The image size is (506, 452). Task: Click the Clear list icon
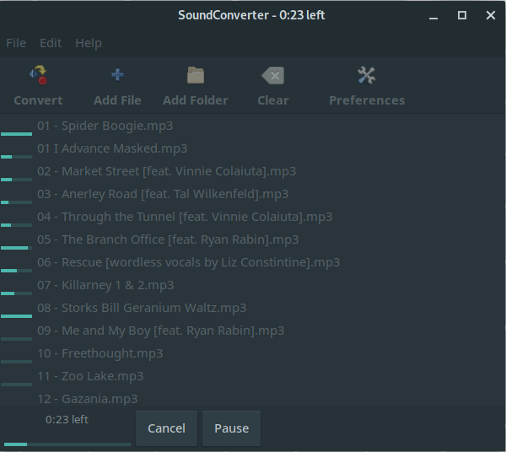[273, 75]
